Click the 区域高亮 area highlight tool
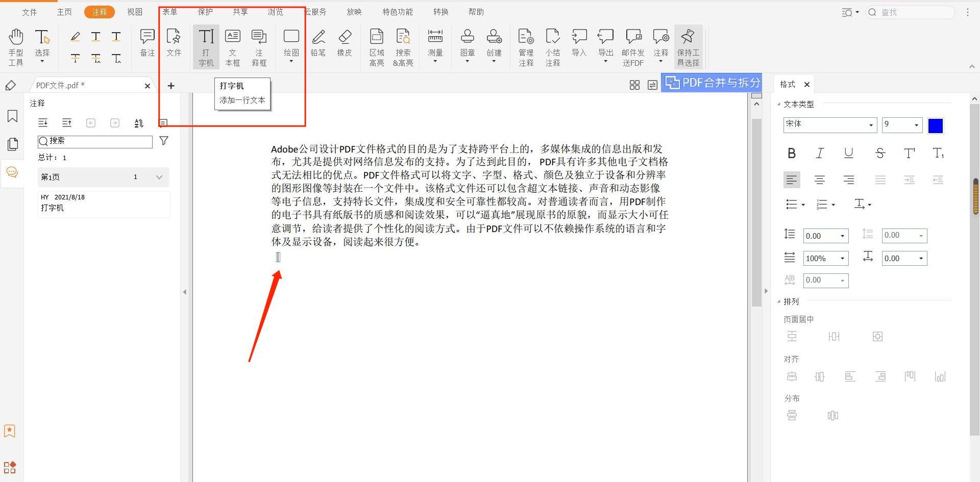 click(x=377, y=46)
